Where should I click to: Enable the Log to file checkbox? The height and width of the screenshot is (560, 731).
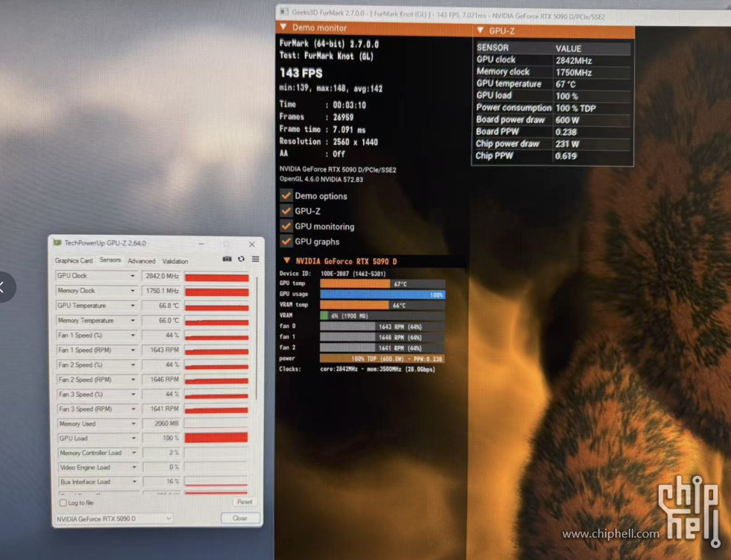click(x=63, y=503)
